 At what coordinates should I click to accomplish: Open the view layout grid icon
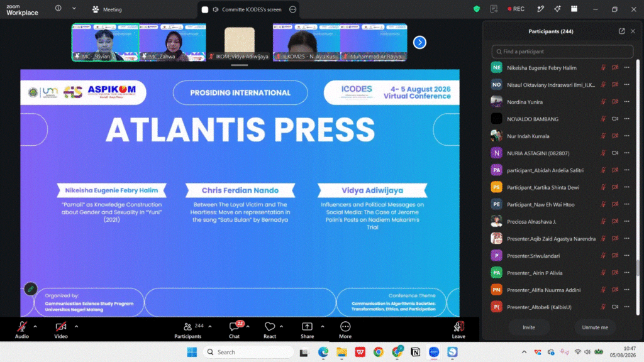coord(574,9)
